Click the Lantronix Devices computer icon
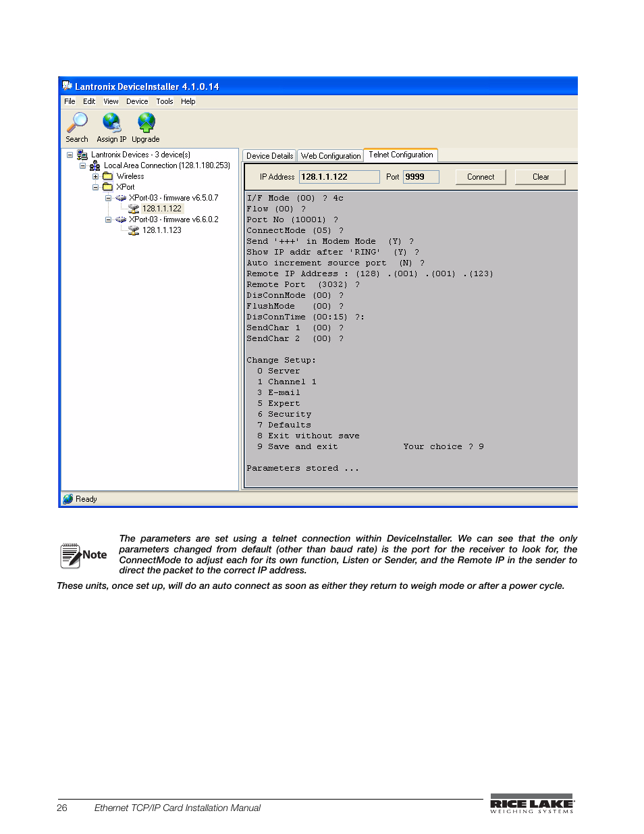Screen dimensions: 644x834 [82, 155]
